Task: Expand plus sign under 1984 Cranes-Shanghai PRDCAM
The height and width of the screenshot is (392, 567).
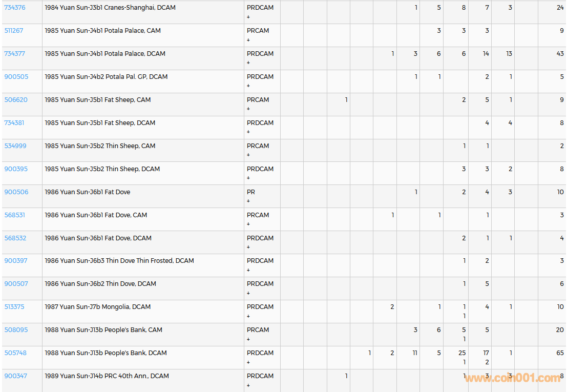Action: click(248, 17)
